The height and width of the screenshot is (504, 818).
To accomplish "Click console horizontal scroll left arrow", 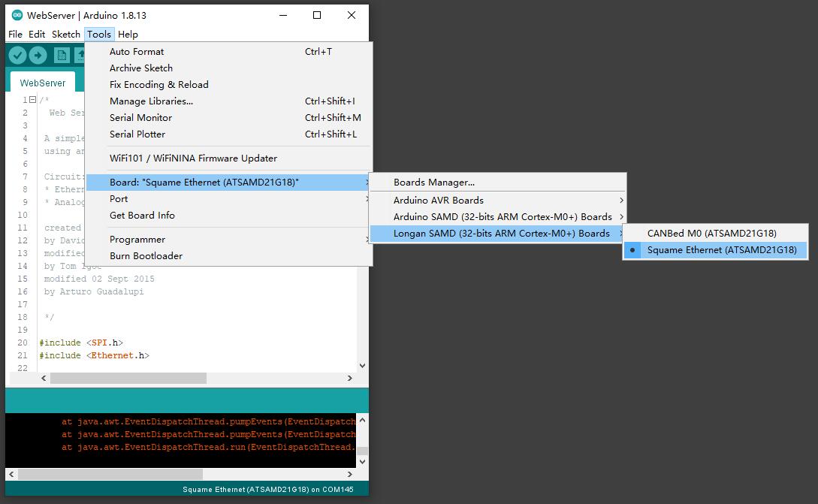I will [11, 474].
